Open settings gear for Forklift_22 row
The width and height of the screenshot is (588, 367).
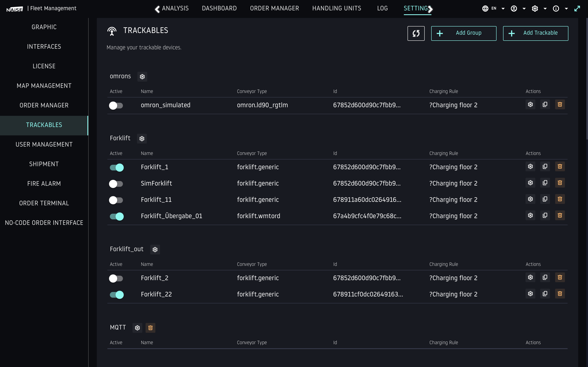tap(530, 294)
